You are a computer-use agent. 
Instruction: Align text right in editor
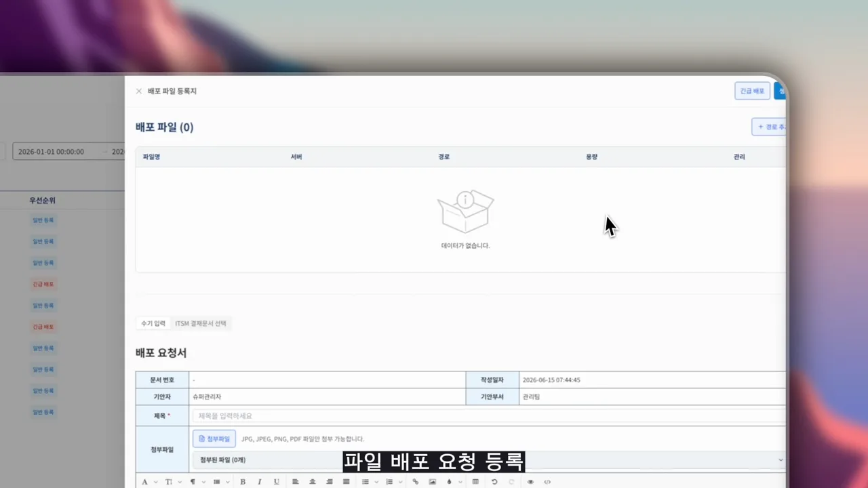[330, 482]
